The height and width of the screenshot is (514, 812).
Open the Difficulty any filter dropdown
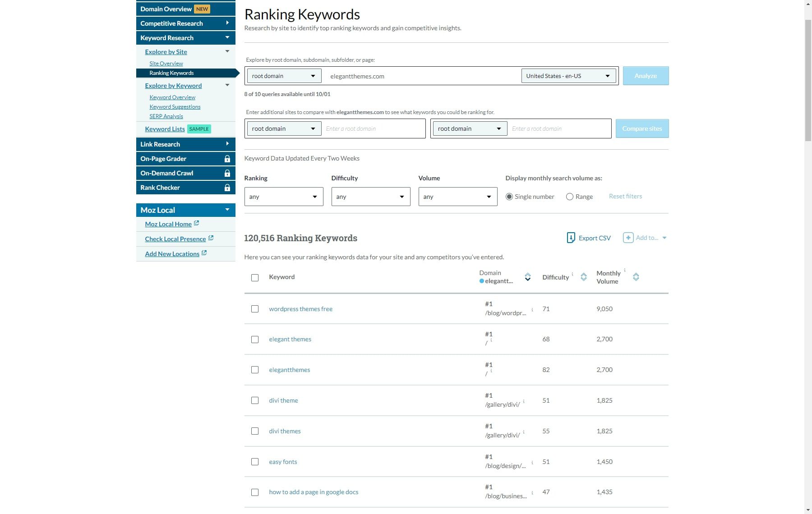point(370,197)
